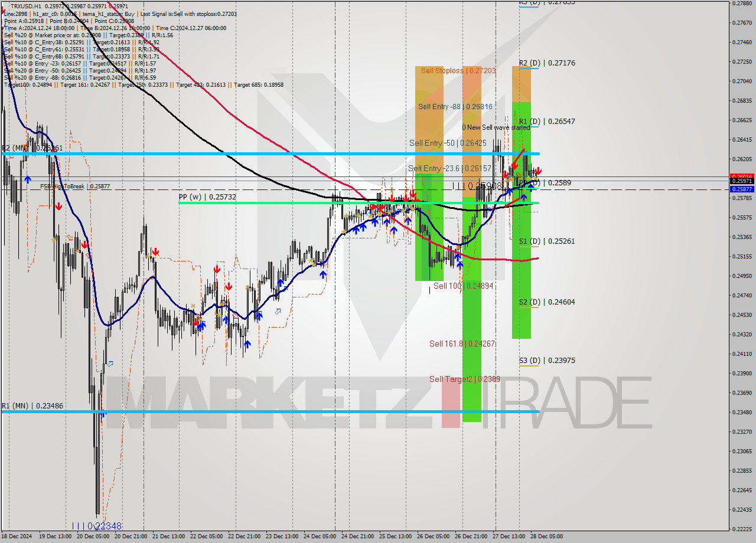The image size is (756, 543).
Task: Click the '28 Dec 05:00' time axis label
Action: point(546,537)
